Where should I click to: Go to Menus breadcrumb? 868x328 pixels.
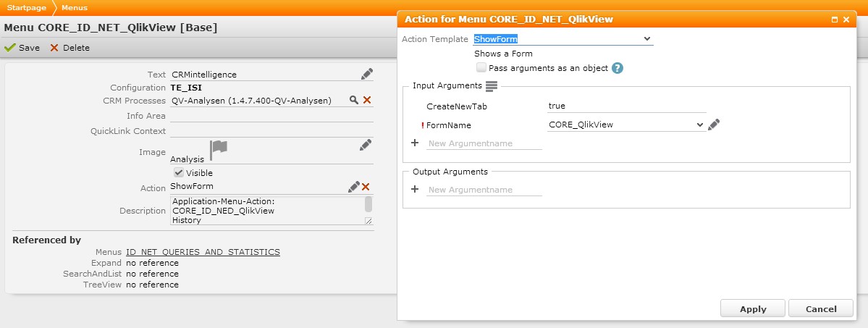coord(74,8)
